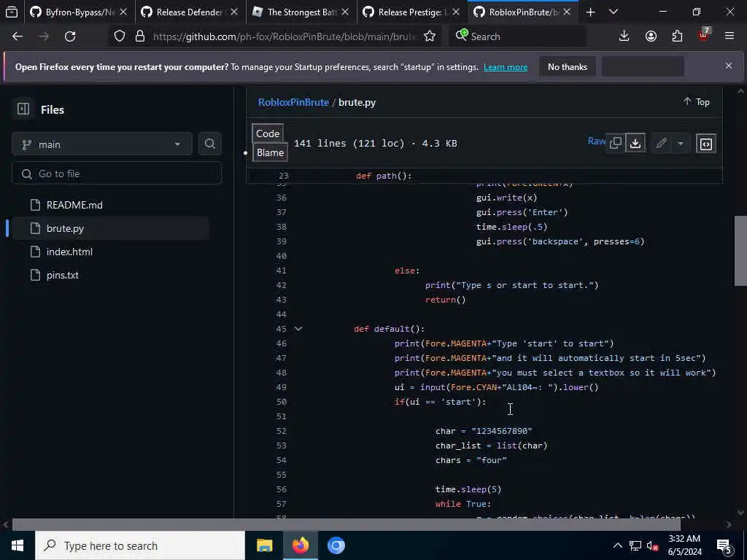
Task: Click the browser URL address bar
Action: [x=285, y=36]
